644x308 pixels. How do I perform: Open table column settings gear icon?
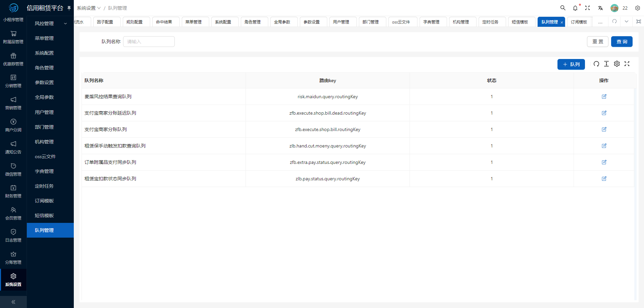point(617,64)
